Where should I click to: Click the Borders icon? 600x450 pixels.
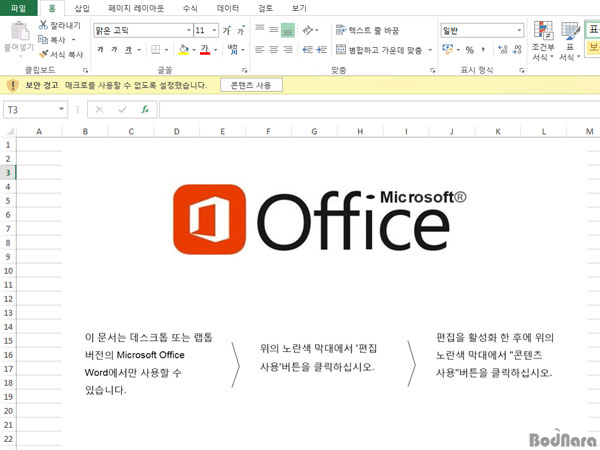point(156,49)
